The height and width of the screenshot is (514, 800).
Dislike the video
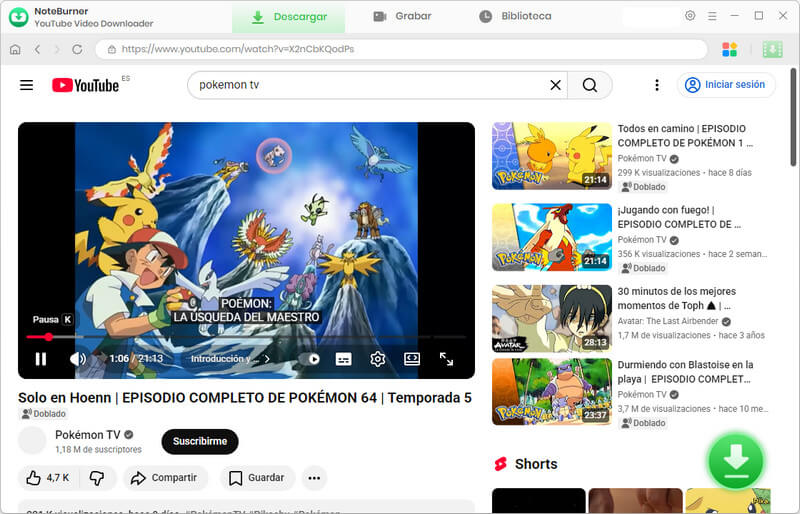(x=97, y=478)
